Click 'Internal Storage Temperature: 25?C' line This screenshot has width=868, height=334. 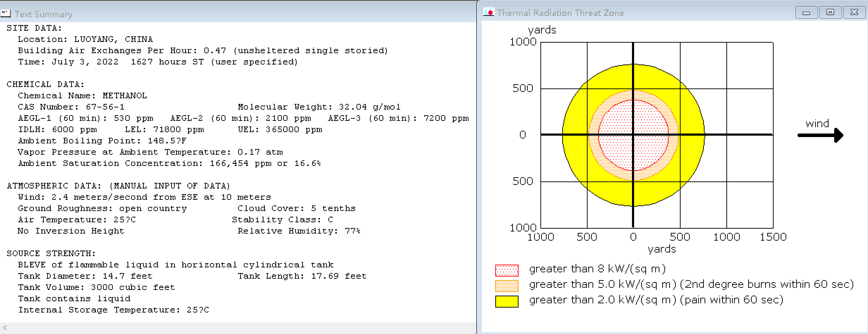[x=113, y=310]
